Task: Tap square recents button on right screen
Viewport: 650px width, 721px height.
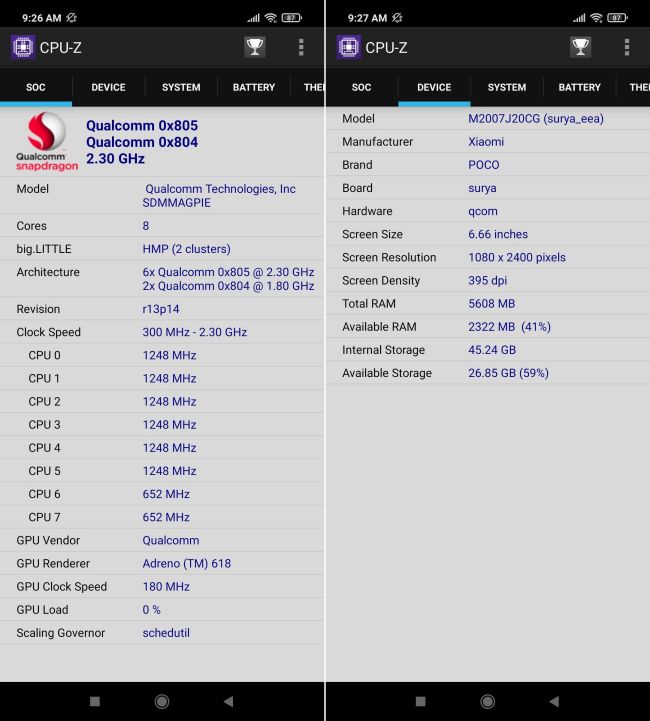Action: tap(421, 701)
